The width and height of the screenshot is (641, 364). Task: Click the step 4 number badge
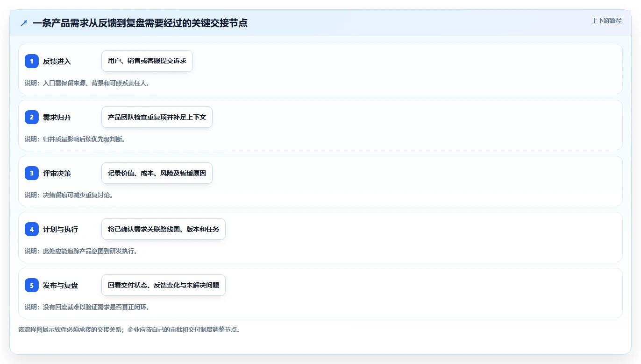[x=32, y=229]
